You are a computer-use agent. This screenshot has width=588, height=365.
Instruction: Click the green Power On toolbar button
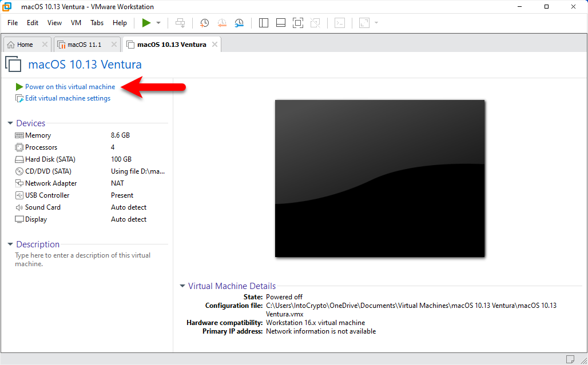[146, 23]
